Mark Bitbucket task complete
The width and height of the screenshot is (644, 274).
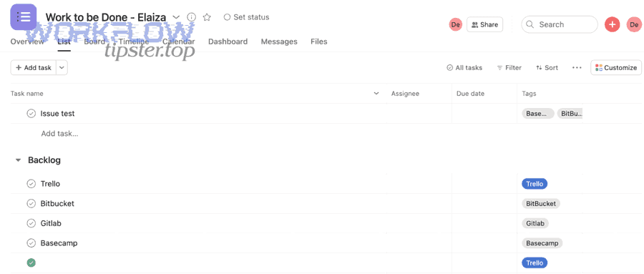click(x=31, y=203)
